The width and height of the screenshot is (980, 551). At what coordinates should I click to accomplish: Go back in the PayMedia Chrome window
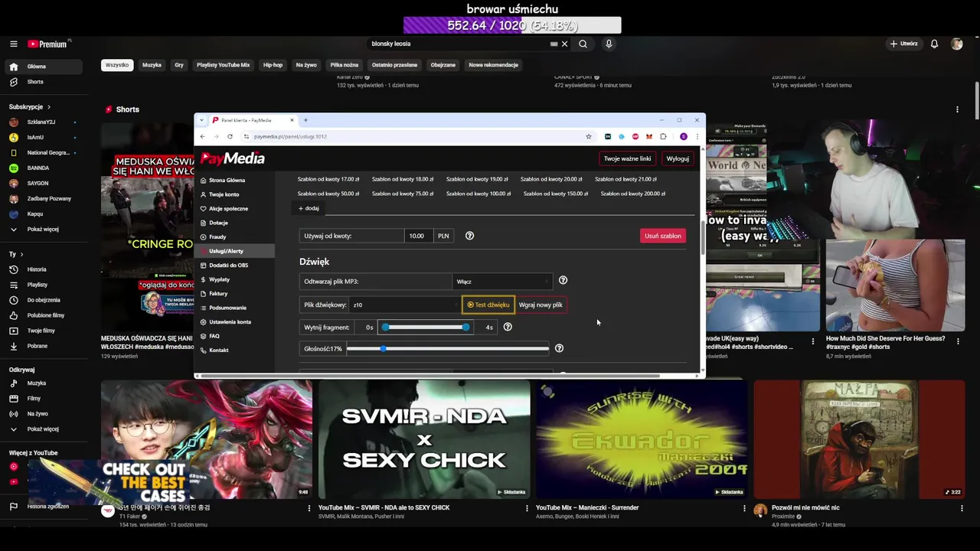click(202, 136)
